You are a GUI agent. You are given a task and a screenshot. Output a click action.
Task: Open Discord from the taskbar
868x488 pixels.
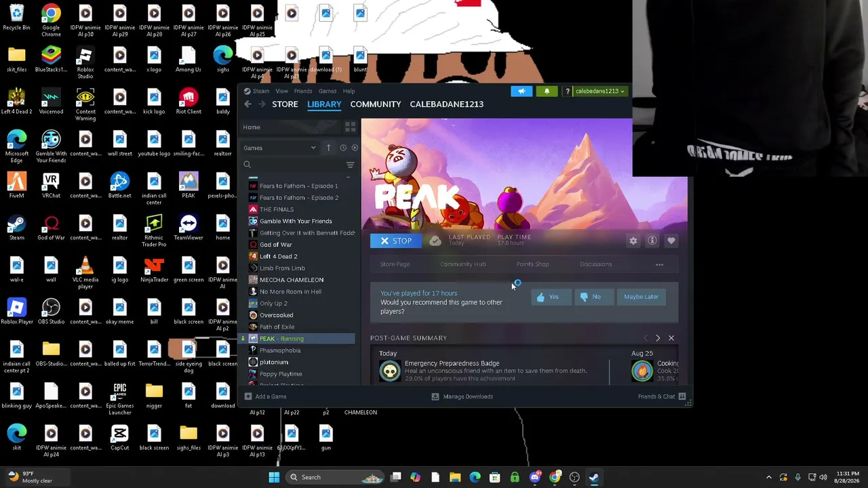point(535,477)
